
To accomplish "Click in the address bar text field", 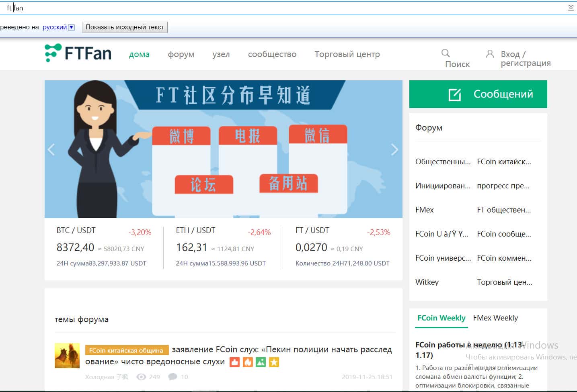I will click(281, 8).
